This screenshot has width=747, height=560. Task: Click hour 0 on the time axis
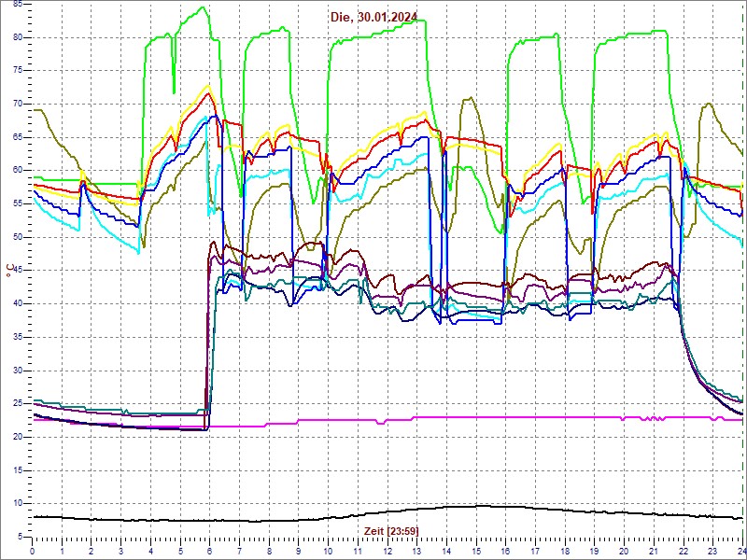pos(33,551)
